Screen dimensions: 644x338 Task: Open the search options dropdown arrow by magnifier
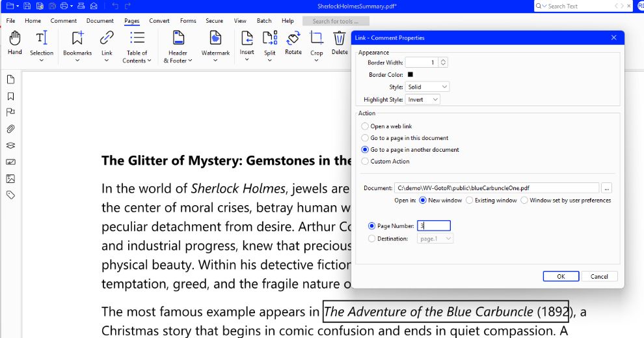click(544, 6)
